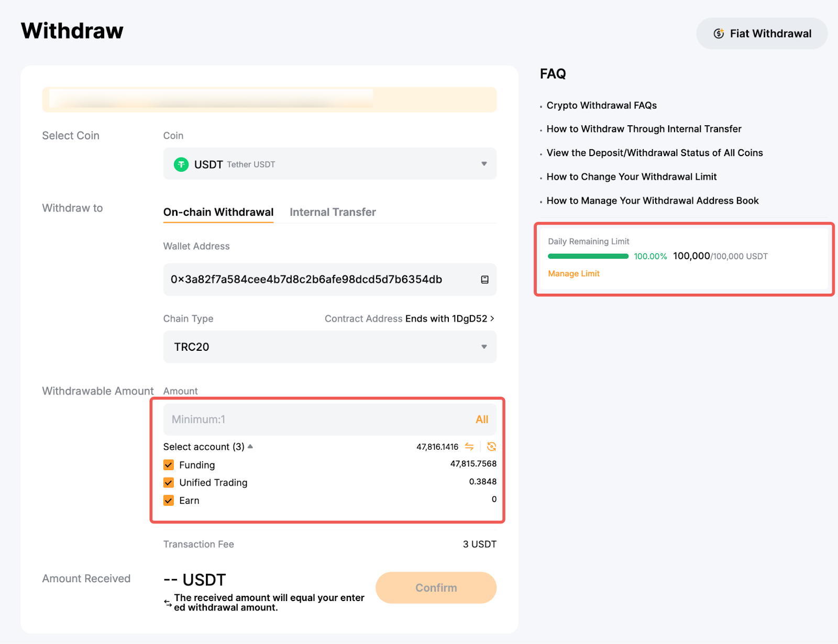Uncheck the Unified Trading account checkbox
The width and height of the screenshot is (838, 644).
tap(169, 483)
